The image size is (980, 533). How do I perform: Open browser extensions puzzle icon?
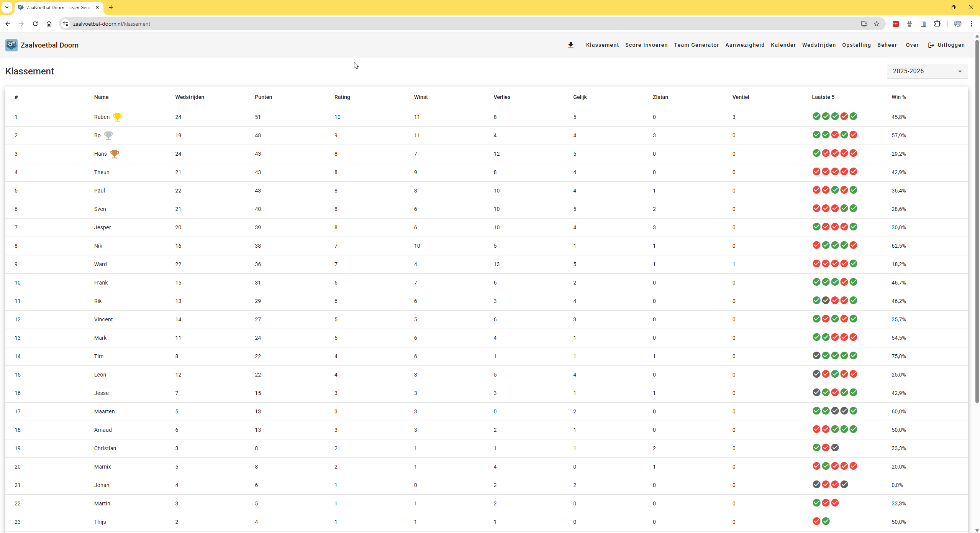click(x=937, y=24)
